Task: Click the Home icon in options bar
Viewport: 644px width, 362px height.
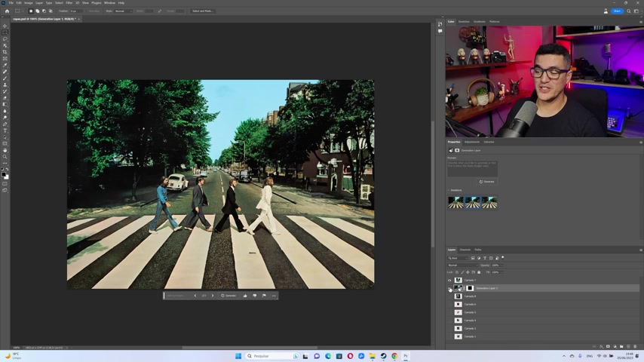Action: (7, 11)
